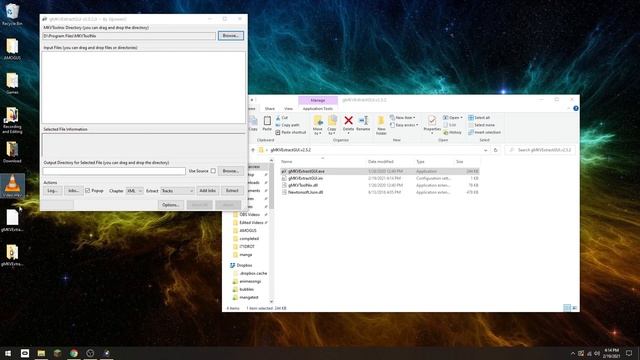Click the Rename icon in the ribbon
This screenshot has height=360, width=640.
(x=363, y=123)
